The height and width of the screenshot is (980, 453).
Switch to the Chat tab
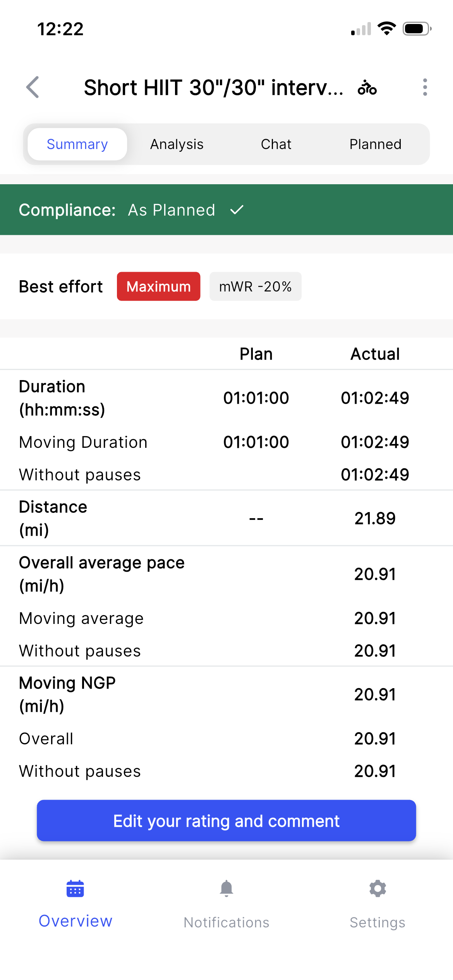pyautogui.click(x=276, y=144)
